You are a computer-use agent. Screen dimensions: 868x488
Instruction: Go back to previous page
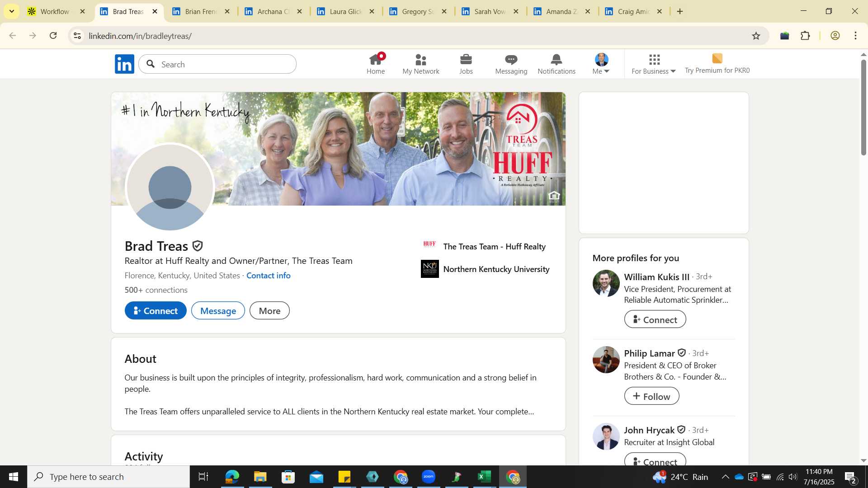tap(13, 36)
